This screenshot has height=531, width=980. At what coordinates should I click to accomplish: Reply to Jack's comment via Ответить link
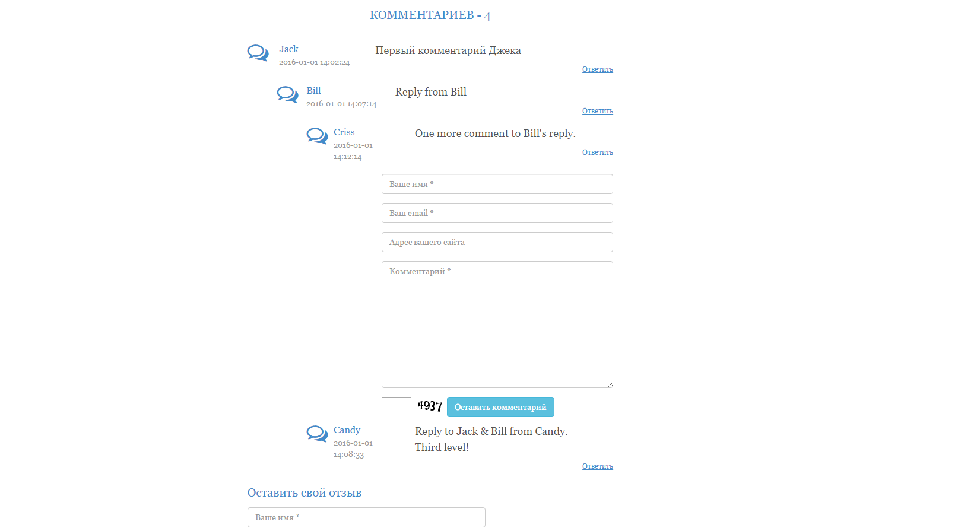(x=597, y=69)
